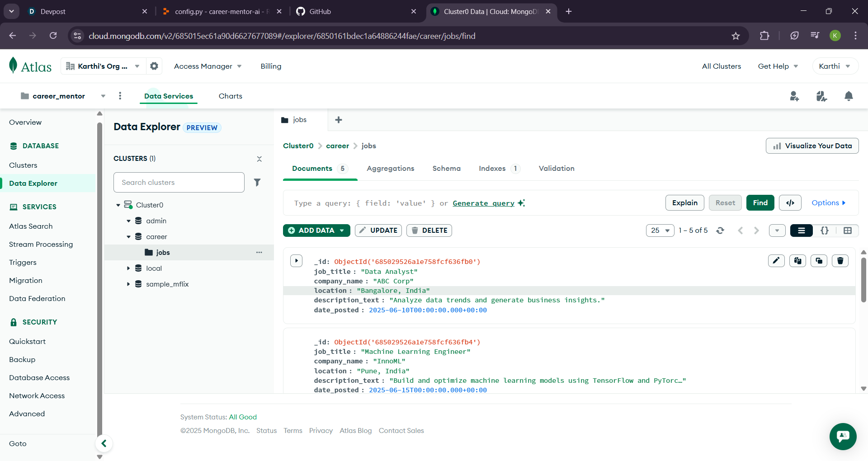Open a new Data Explorer tab
The height and width of the screenshot is (461, 868).
click(x=339, y=120)
